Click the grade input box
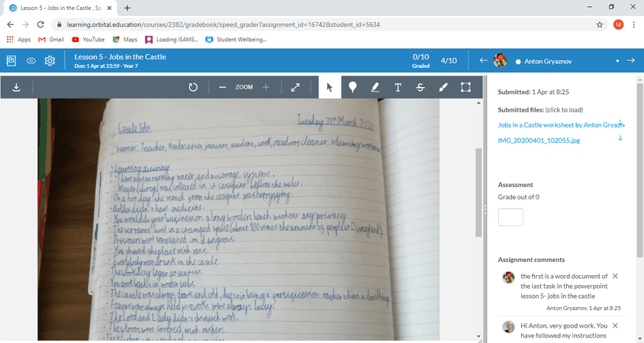Image resolution: width=644 pixels, height=343 pixels. tap(510, 217)
